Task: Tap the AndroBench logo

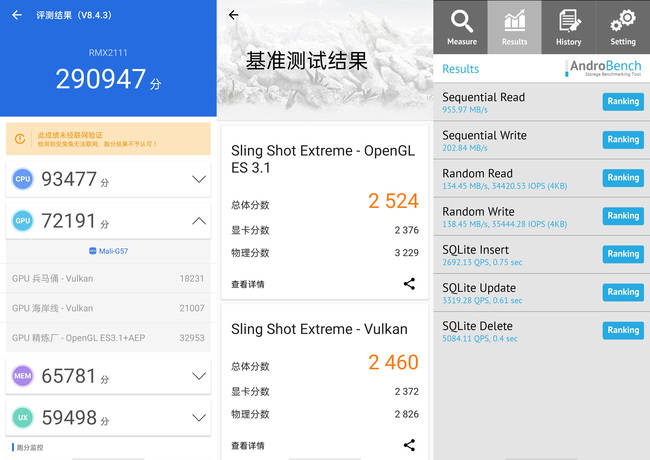Action: (x=603, y=68)
